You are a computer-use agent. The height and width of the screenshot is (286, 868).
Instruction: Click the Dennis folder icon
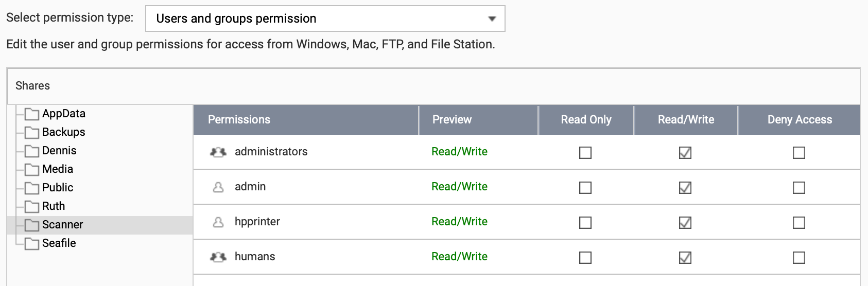click(32, 151)
